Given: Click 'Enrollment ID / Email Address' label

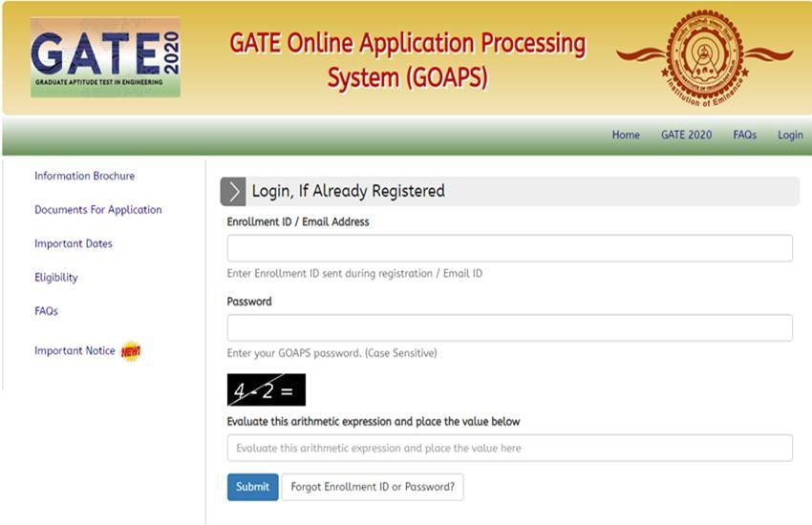Looking at the screenshot, I should (298, 221).
